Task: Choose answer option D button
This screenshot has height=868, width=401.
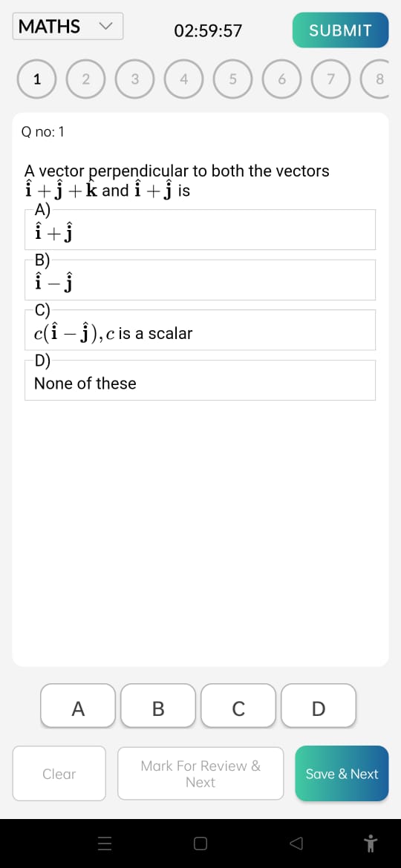Action: coord(319,706)
